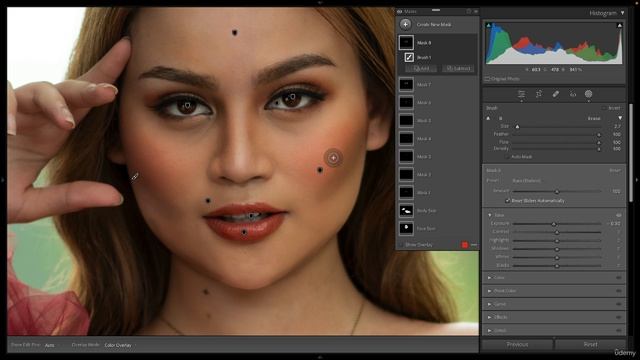
Task: Select the Brush 1 component icon
Action: 409,58
